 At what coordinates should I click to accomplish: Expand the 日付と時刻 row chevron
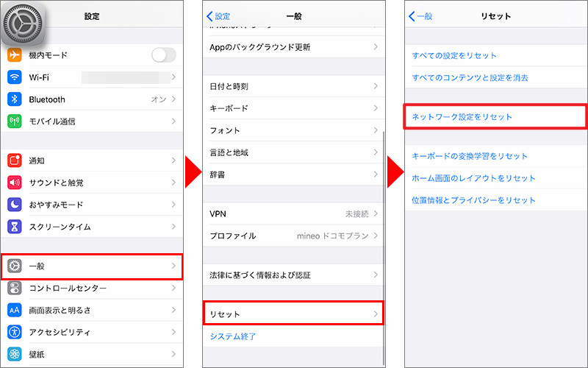(376, 86)
